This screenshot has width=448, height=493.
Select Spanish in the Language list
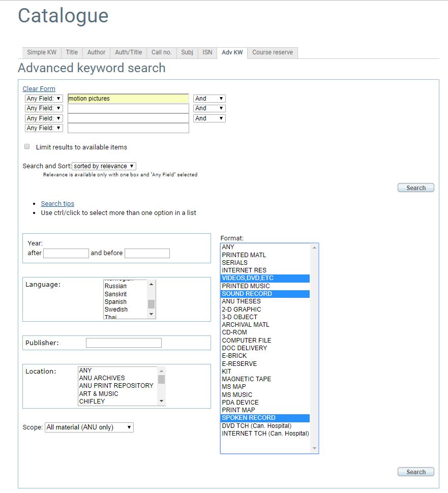115,301
